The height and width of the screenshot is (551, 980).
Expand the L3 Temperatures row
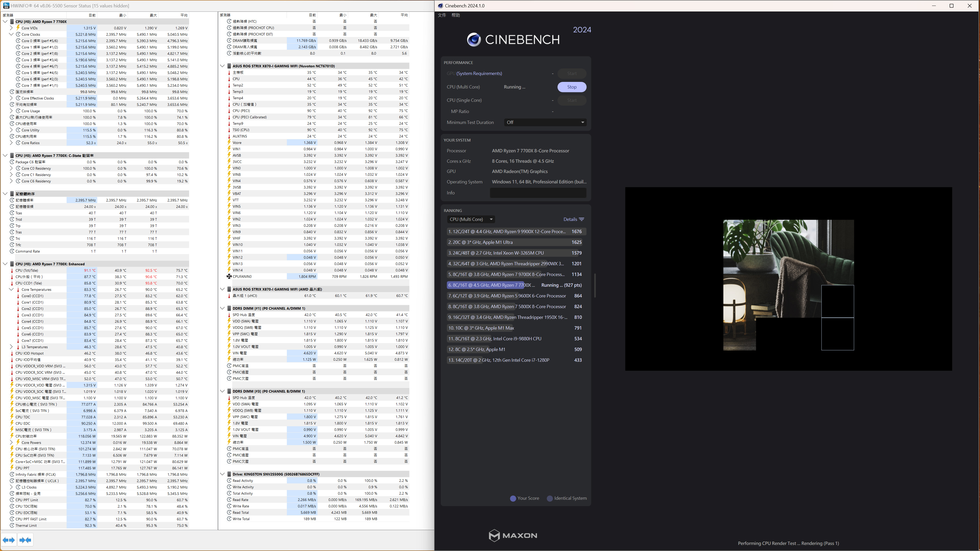[x=11, y=347]
